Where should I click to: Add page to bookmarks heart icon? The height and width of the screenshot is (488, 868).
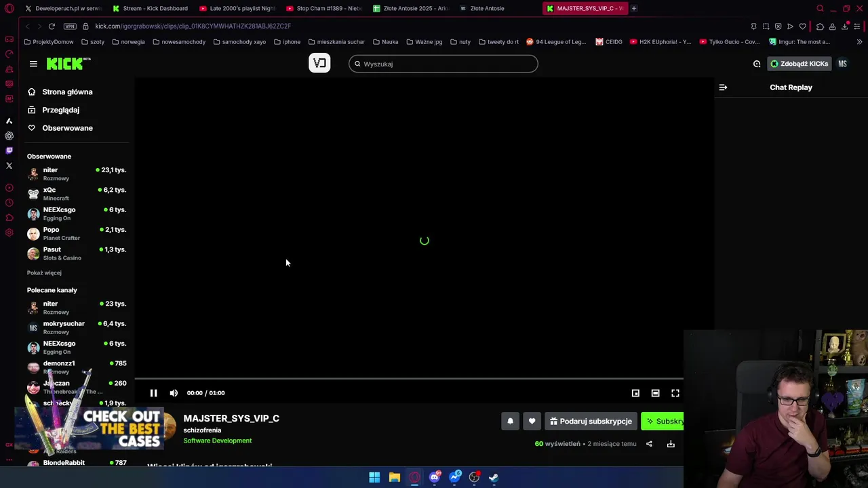(x=802, y=26)
